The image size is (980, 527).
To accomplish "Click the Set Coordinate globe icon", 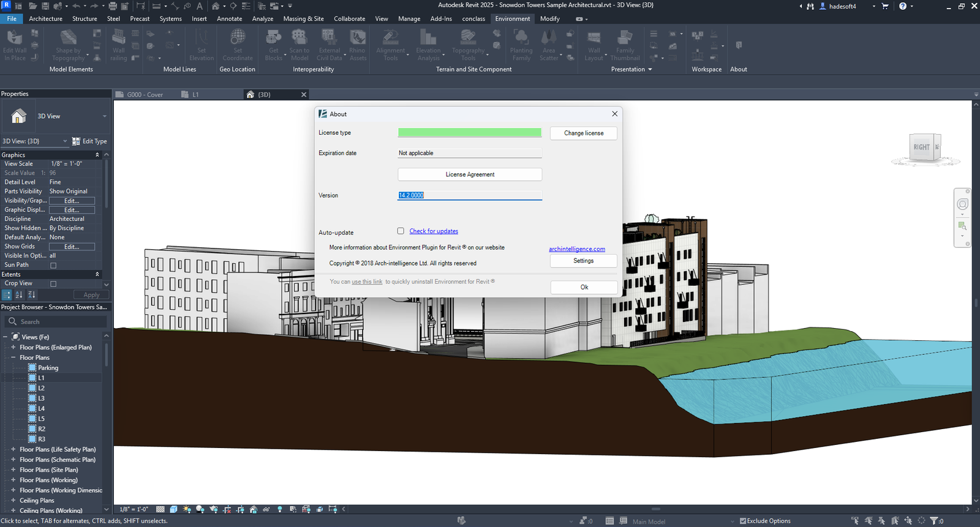I will point(238,37).
